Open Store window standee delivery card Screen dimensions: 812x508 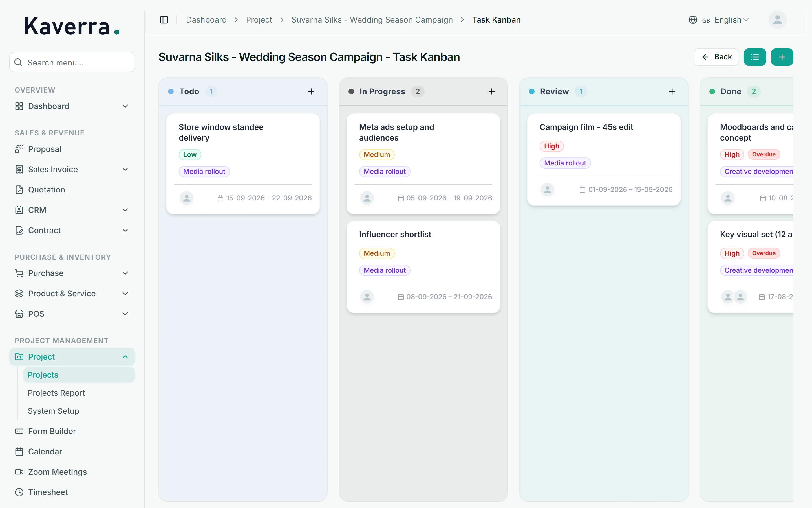(x=242, y=164)
